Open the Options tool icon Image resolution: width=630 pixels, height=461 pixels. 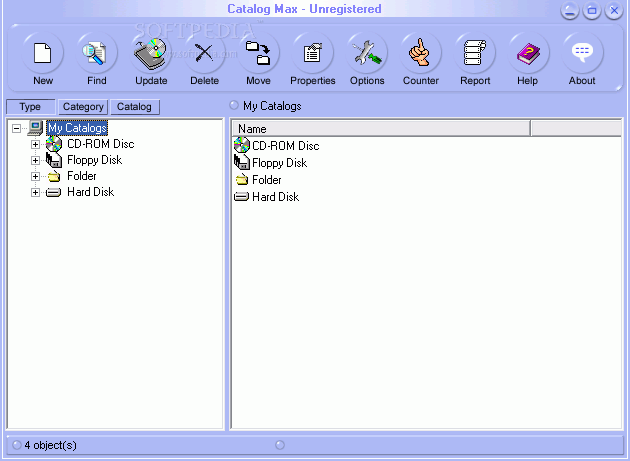[367, 53]
